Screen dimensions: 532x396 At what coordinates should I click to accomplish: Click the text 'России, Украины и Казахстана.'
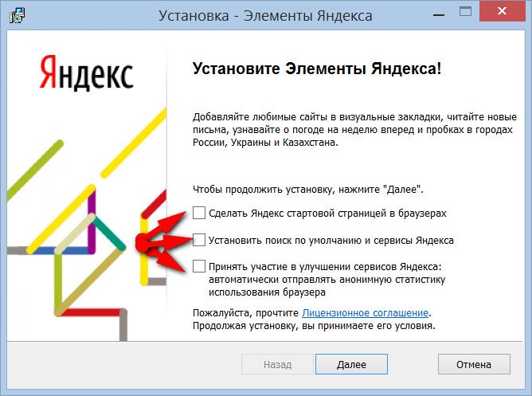coord(265,142)
